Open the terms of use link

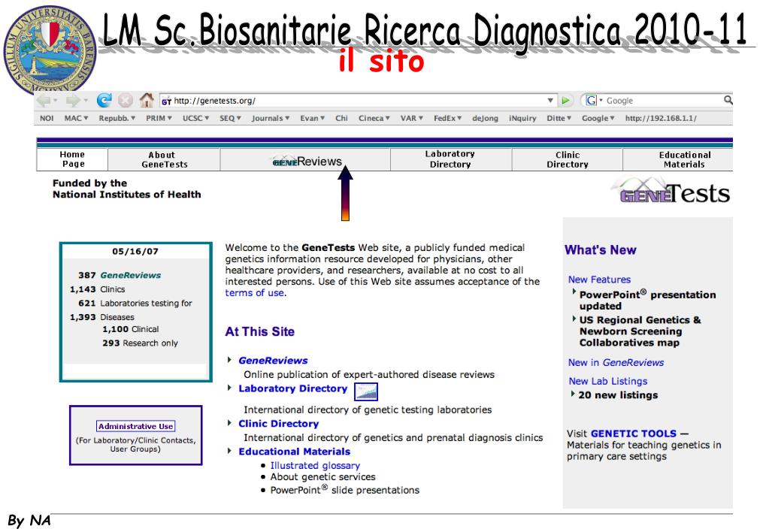click(255, 293)
